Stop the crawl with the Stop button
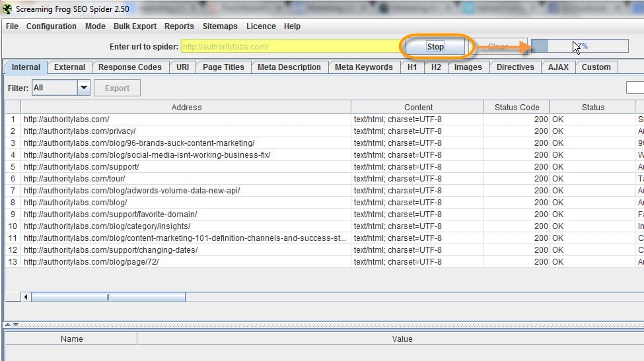The width and height of the screenshot is (644, 361). click(435, 46)
